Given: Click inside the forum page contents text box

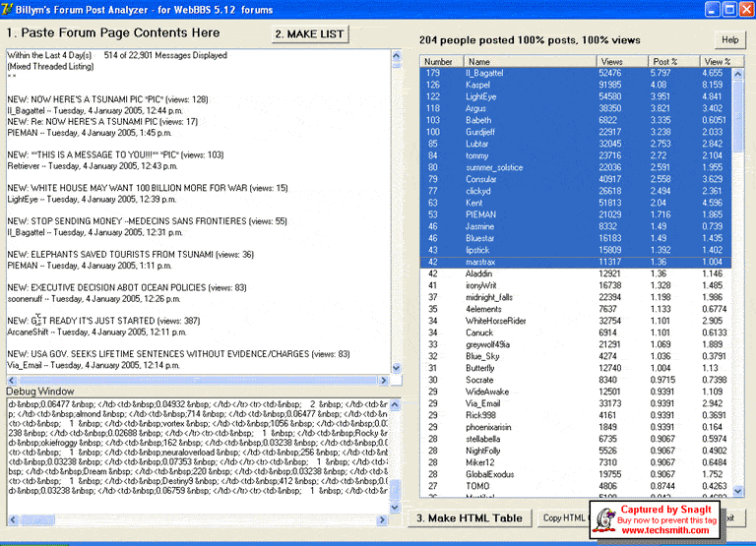Looking at the screenshot, I should [x=198, y=212].
